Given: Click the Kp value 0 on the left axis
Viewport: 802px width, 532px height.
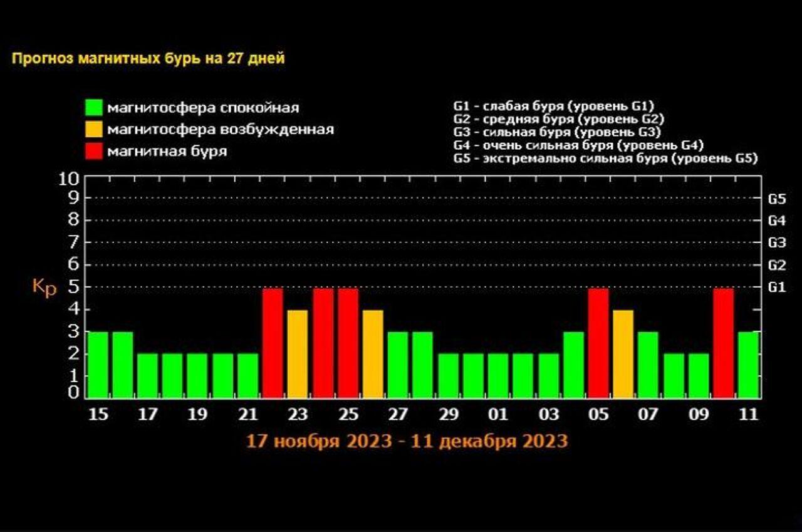Looking at the screenshot, I should pos(73,392).
